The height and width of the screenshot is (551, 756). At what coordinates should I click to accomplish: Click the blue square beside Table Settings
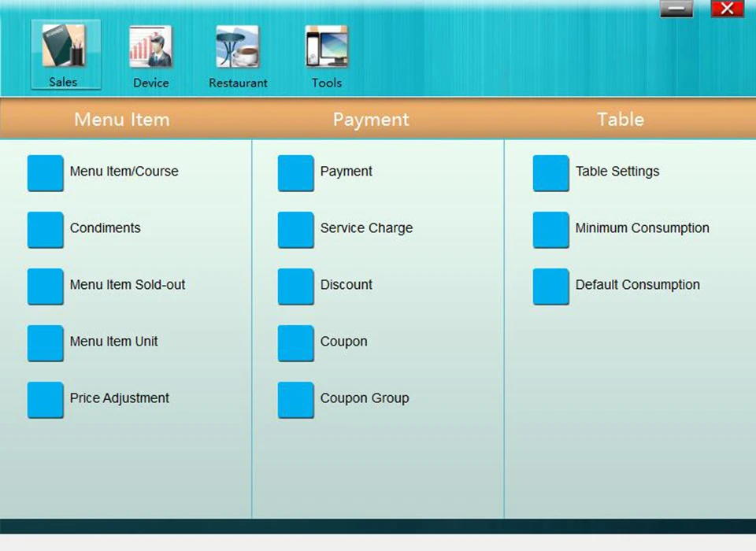tap(550, 173)
